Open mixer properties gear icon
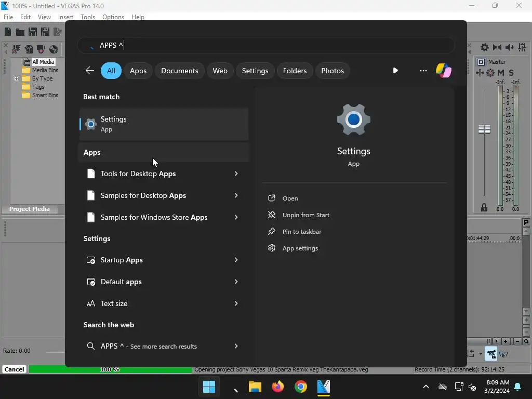This screenshot has height=399, width=532. [x=485, y=47]
